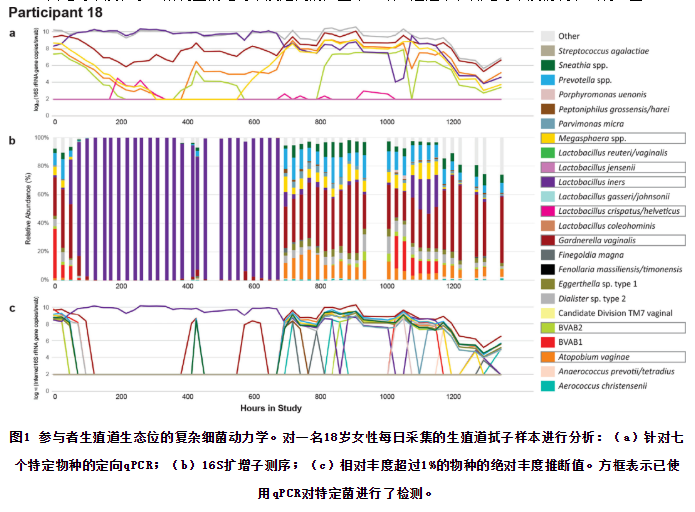Select the Lactobacillus gasseri/johnsonii swatch
This screenshot has width=695, height=512.
pyautogui.click(x=548, y=196)
